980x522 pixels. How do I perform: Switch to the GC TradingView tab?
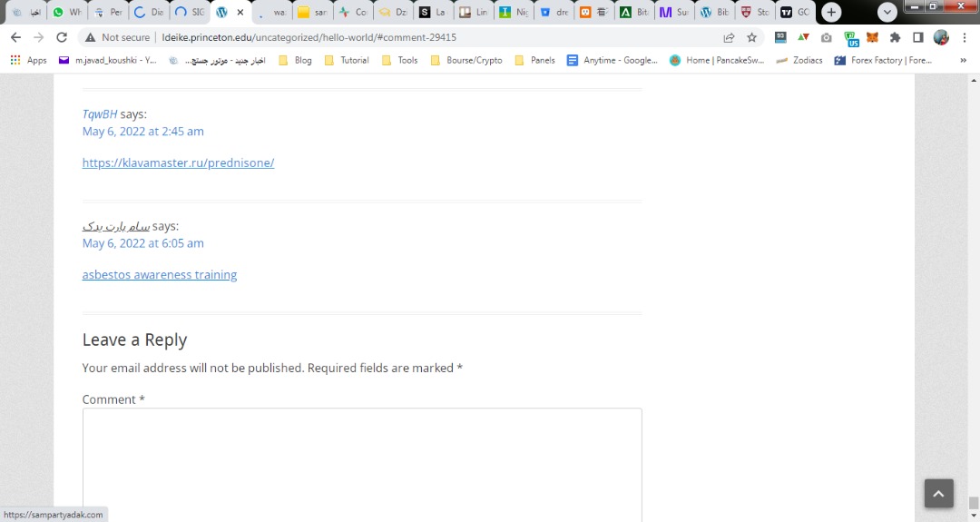point(796,12)
